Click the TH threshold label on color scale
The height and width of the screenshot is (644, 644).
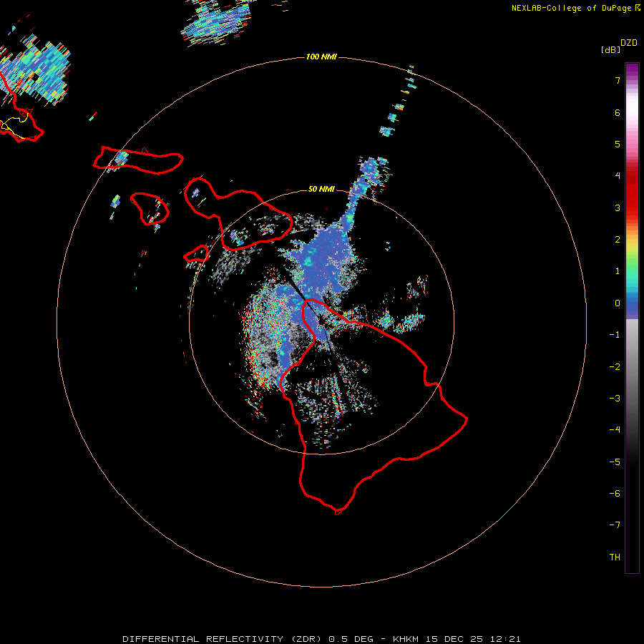(615, 557)
